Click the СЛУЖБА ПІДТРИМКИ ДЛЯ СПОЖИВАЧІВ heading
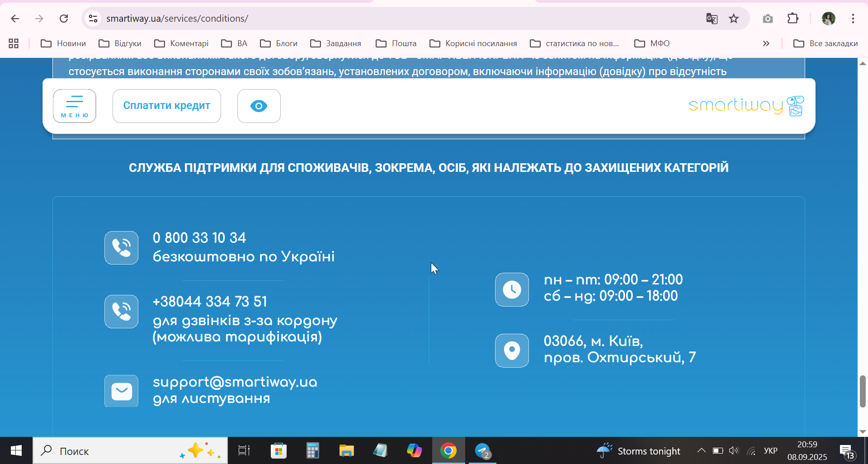The height and width of the screenshot is (464, 868). click(x=429, y=168)
